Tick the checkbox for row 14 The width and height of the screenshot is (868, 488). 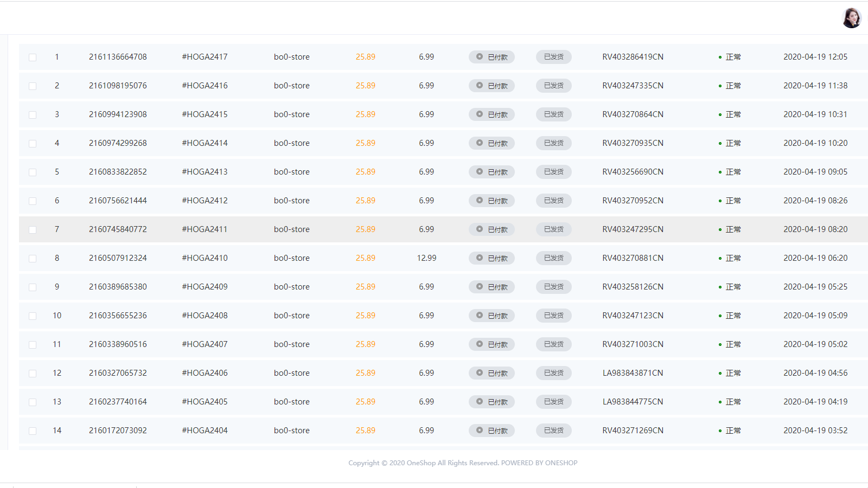[x=33, y=431]
